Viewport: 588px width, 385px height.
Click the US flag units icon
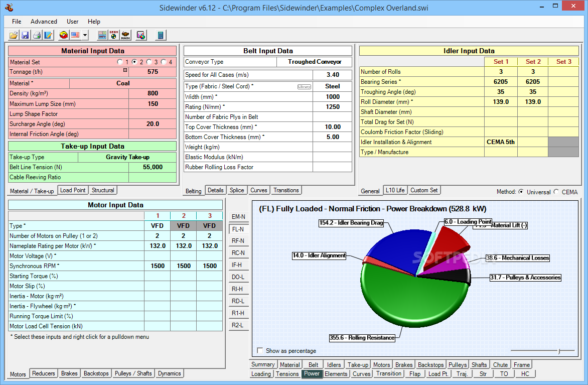(75, 35)
